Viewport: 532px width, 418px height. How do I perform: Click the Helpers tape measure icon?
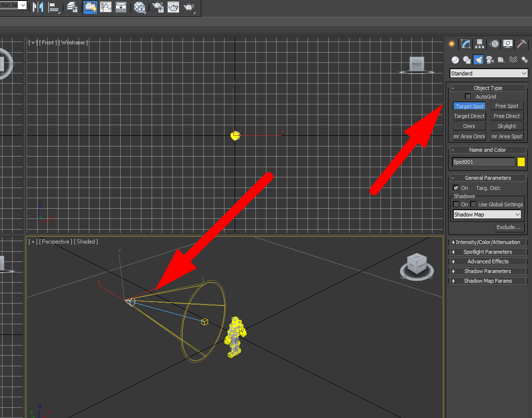[x=502, y=60]
